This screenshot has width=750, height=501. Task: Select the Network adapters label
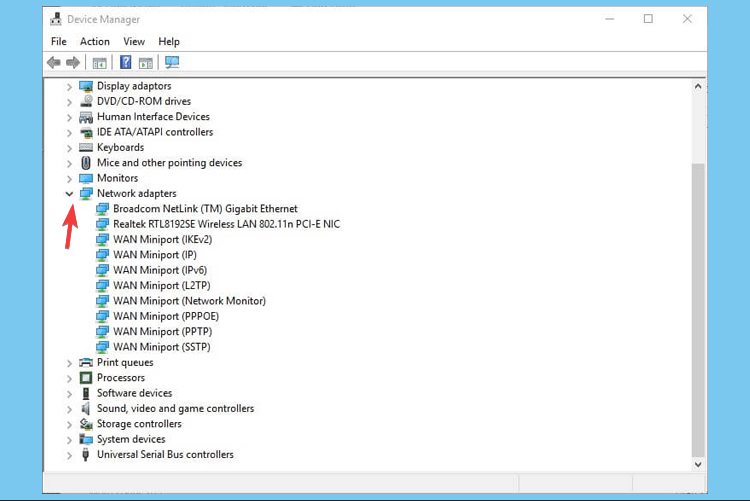pos(137,193)
